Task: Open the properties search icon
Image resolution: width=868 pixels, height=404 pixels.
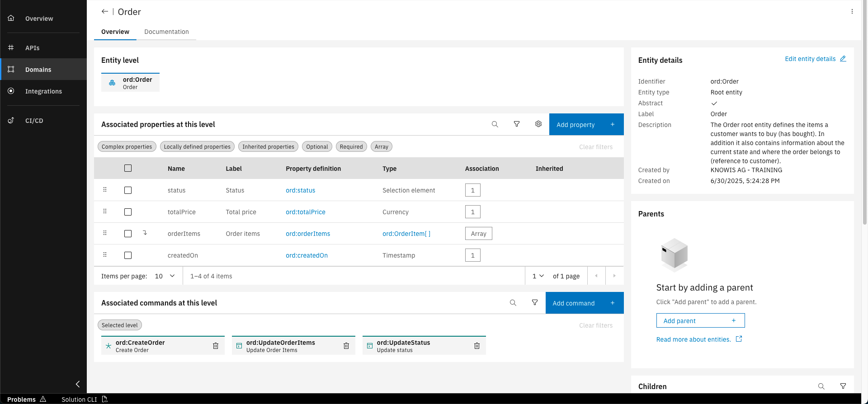Action: click(495, 124)
